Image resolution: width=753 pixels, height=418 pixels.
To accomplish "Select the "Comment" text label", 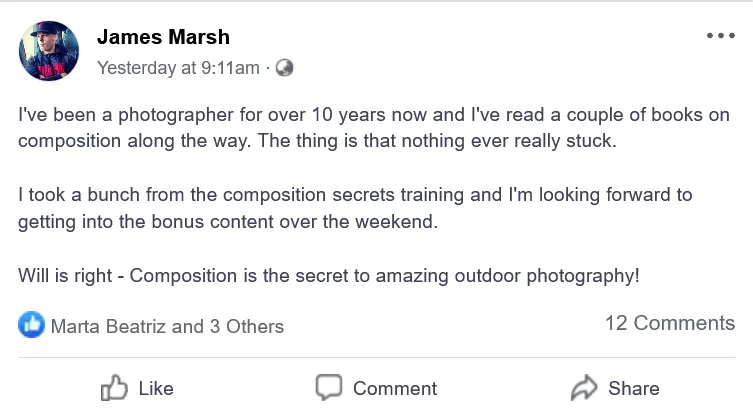I will point(395,388).
